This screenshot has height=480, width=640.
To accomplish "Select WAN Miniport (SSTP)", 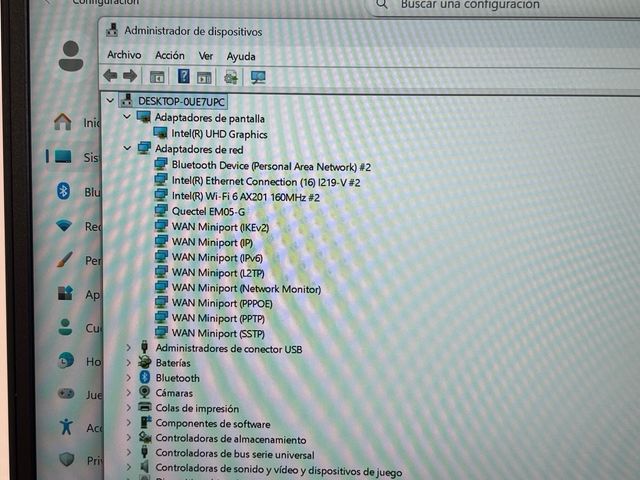I will 218,333.
